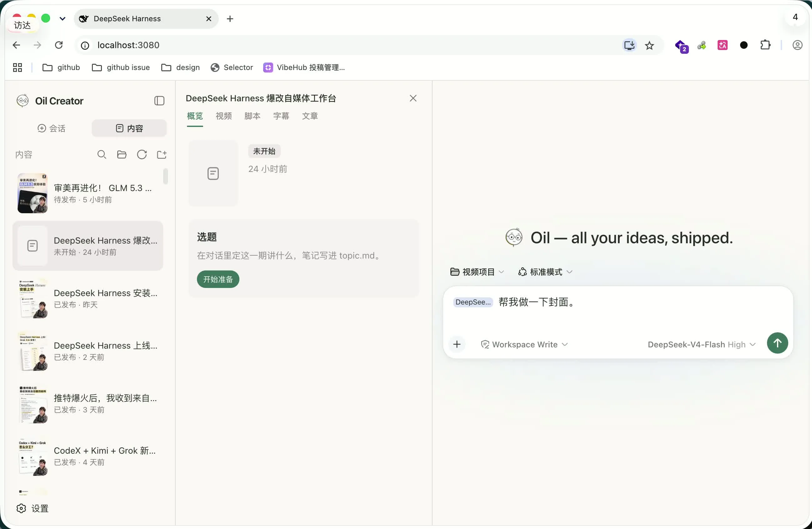Viewport: 812px width, 529px height.
Task: Open thumbnail of DeepSeek Harness 安装 item
Action: coord(33,298)
